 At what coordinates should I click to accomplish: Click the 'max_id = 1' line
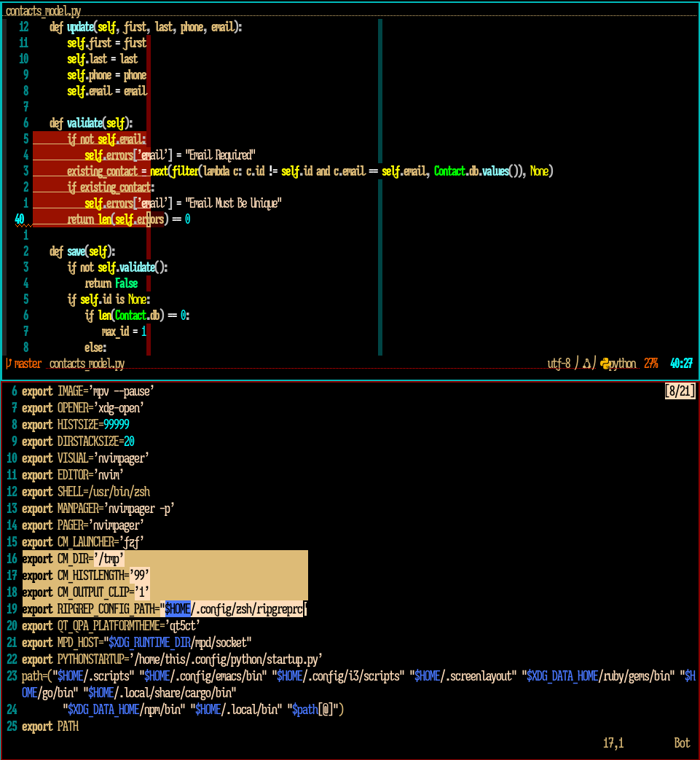tap(124, 332)
